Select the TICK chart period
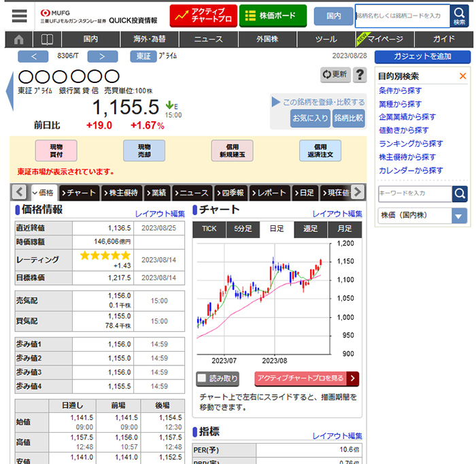Screen dimensions: 476x464 click(x=209, y=229)
